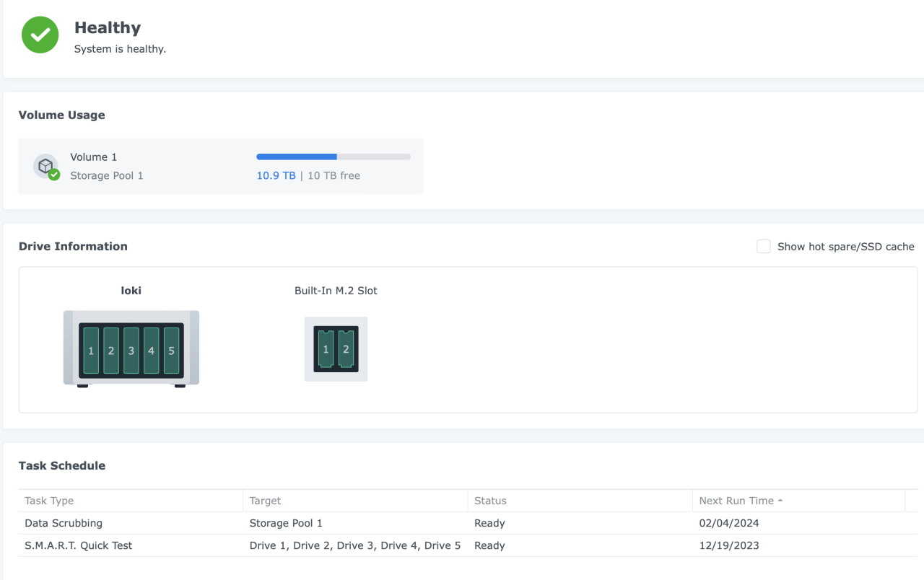Click the loki device name

(131, 291)
